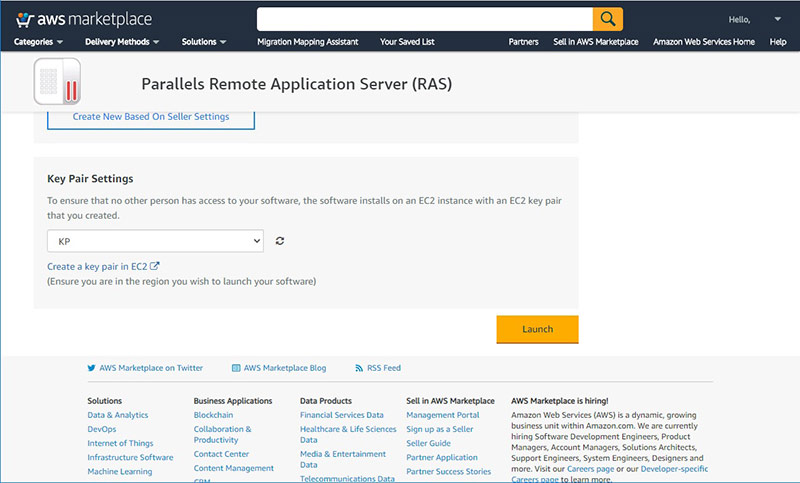The width and height of the screenshot is (800, 483).
Task: Open the Management Portal link
Action: 443,415
